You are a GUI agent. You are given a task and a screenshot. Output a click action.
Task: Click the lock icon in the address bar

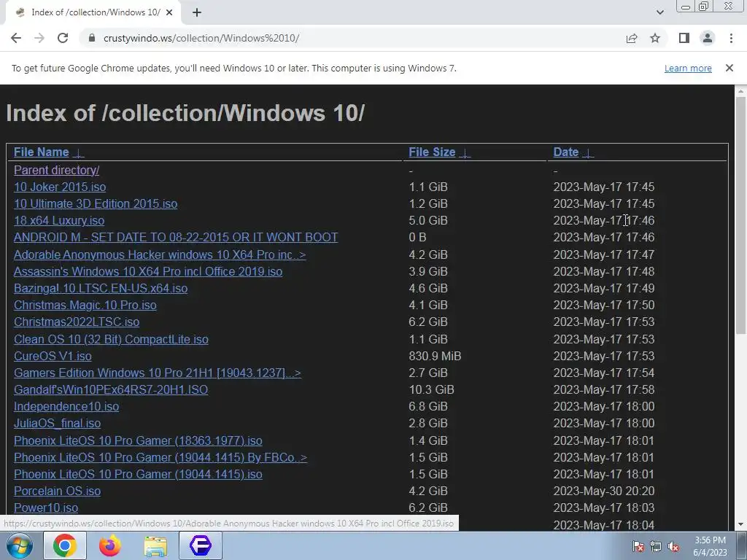pyautogui.click(x=92, y=38)
